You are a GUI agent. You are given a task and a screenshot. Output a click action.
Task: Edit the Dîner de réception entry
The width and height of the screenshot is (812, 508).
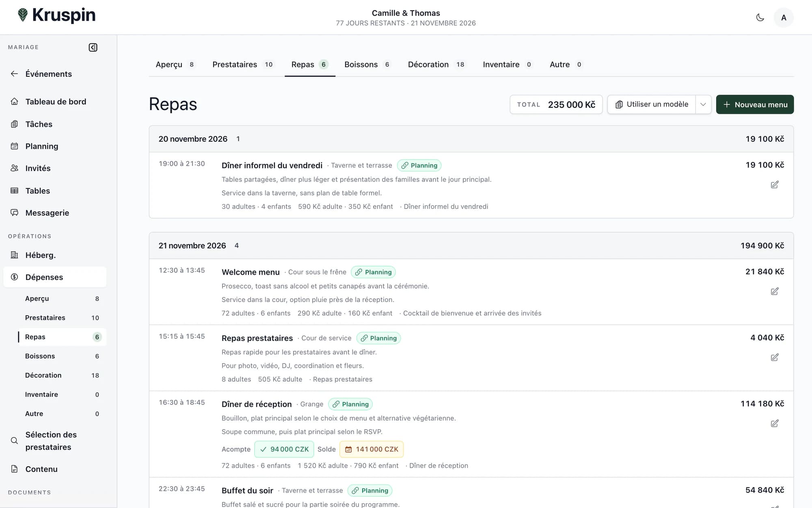coord(774,423)
